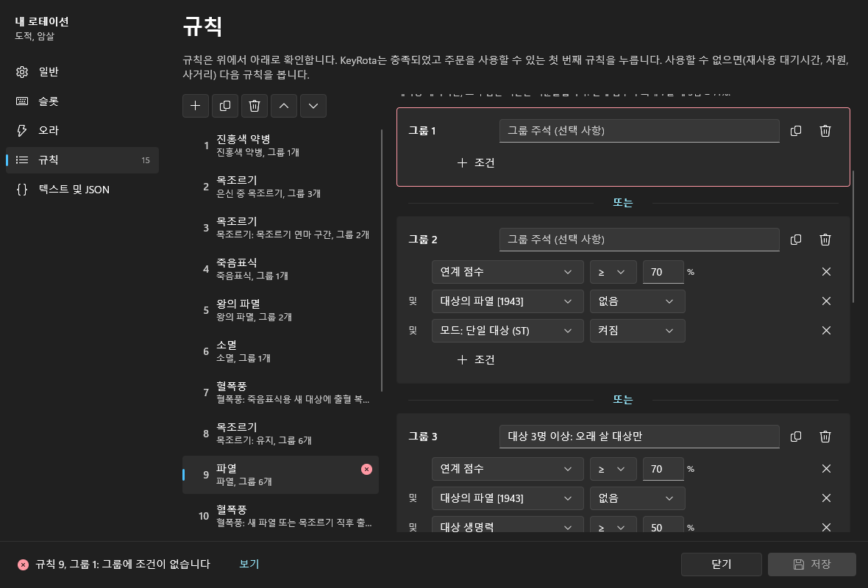Image resolution: width=868 pixels, height=588 pixels.
Task: Add a condition to 그룹 1
Action: (476, 162)
